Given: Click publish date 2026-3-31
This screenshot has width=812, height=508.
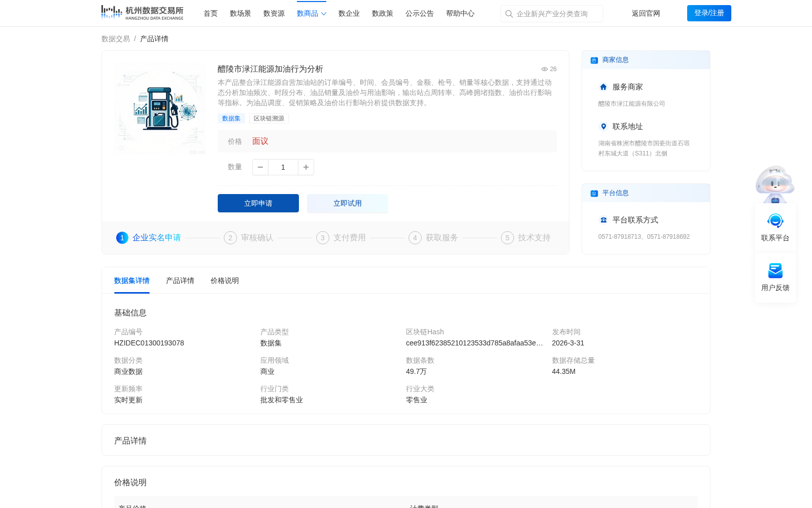Looking at the screenshot, I should coord(568,343).
